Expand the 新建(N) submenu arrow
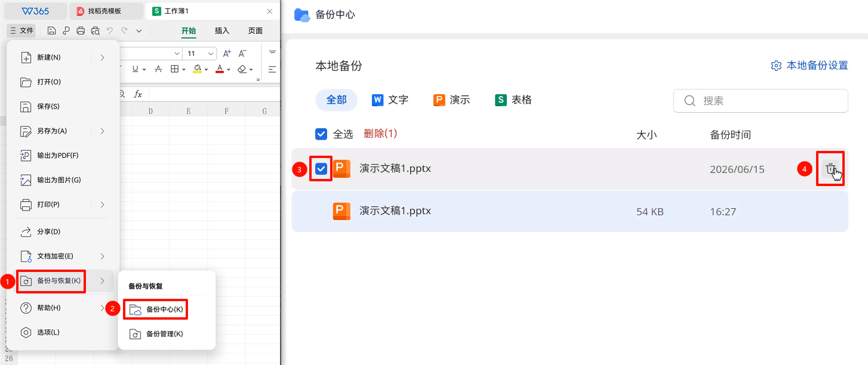The image size is (868, 365). (103, 57)
